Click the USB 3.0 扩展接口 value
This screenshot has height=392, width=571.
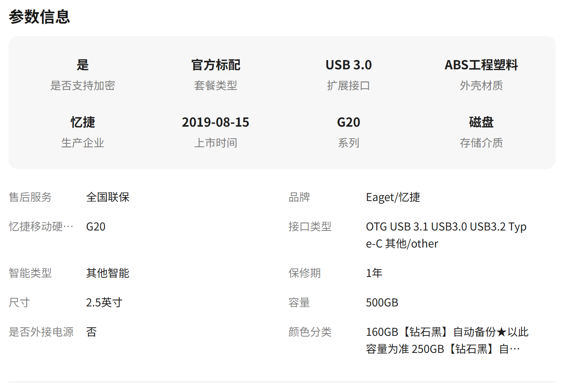click(x=348, y=65)
